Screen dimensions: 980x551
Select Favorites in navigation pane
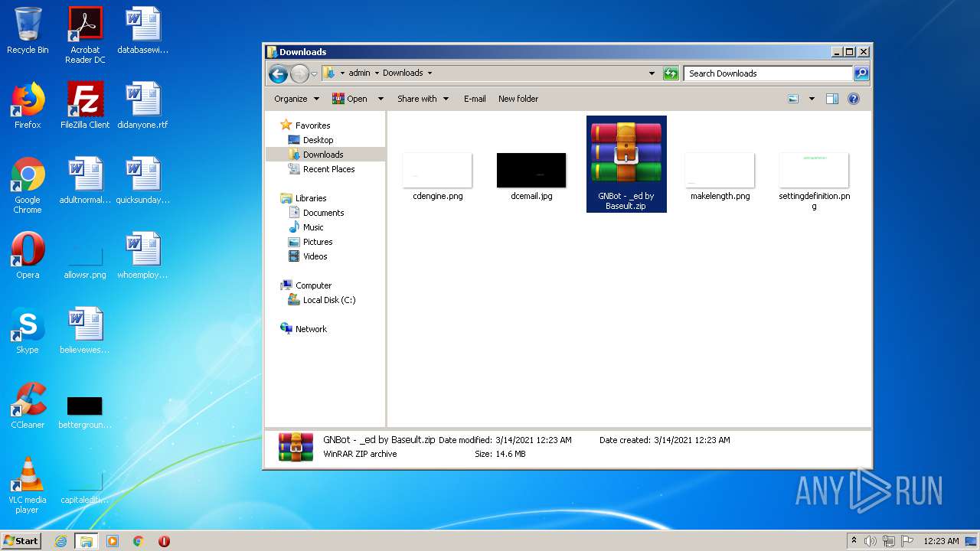coord(305,126)
